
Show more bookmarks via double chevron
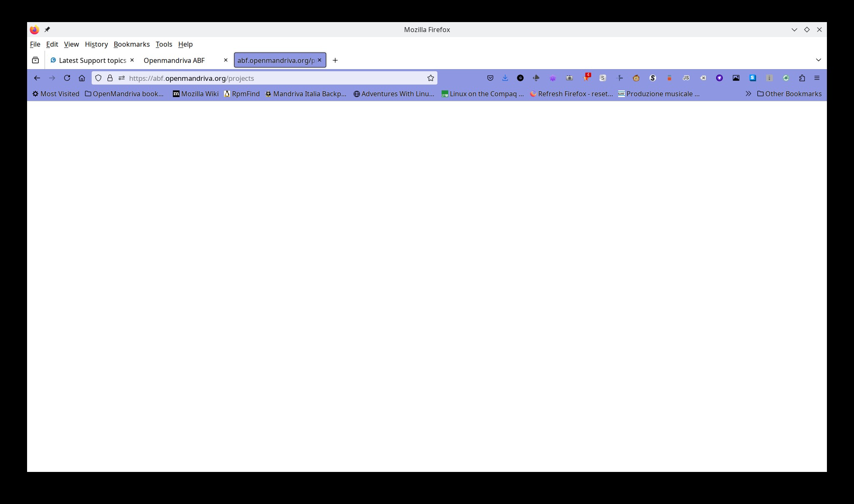(748, 94)
